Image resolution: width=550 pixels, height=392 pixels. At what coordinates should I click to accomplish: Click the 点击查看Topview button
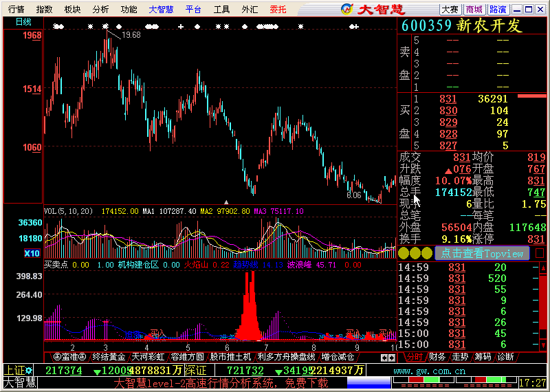(x=482, y=253)
